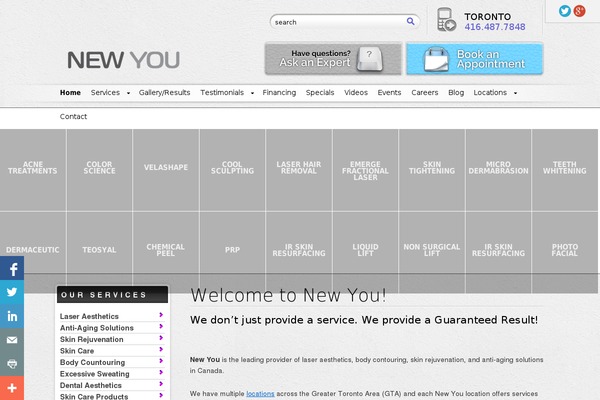Click the arrow next to Skin Rejuvenation
This screenshot has width=600, height=400.
pyautogui.click(x=161, y=338)
